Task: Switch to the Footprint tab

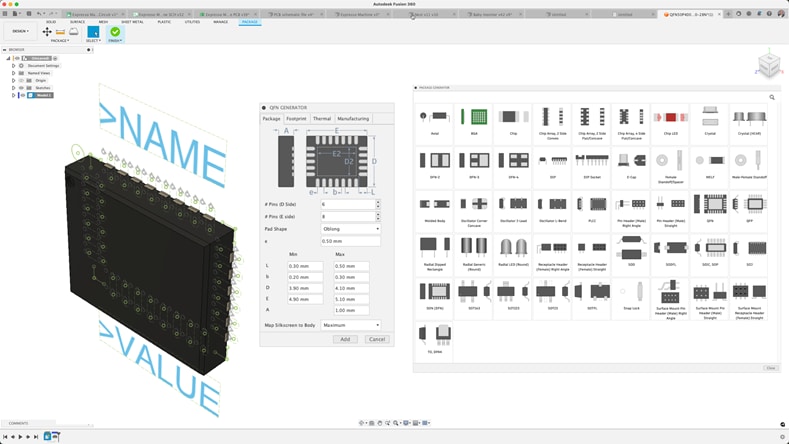Action: 296,119
